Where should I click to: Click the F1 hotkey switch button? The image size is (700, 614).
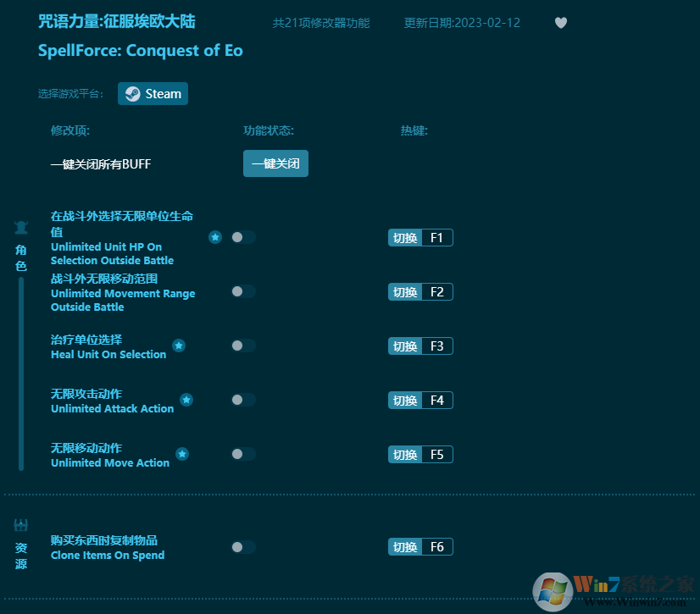pyautogui.click(x=420, y=237)
